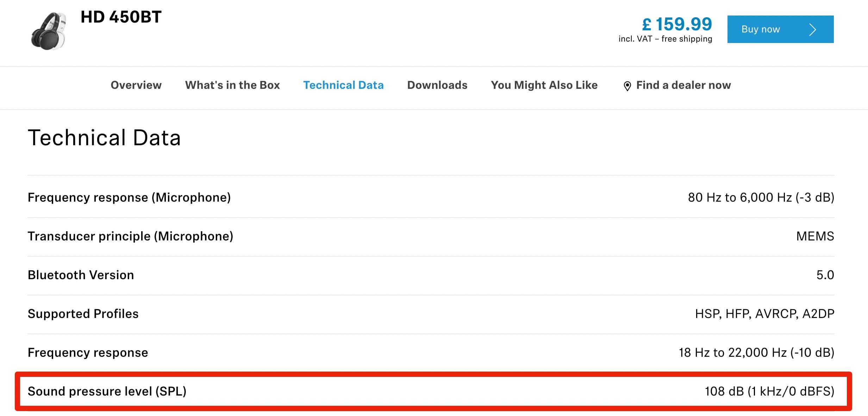Switch to What's in the Box tab
The width and height of the screenshot is (868, 416).
(x=232, y=85)
